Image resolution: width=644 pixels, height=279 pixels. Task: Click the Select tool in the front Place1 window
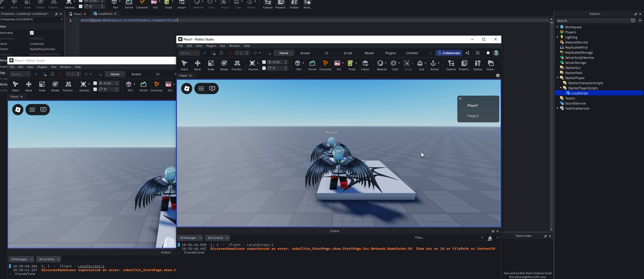pos(184,65)
